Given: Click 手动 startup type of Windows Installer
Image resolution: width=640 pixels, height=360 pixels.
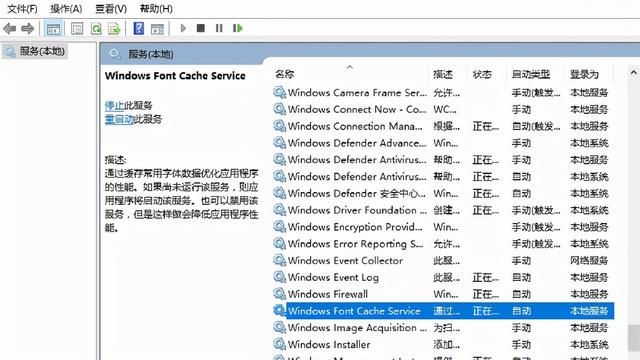Looking at the screenshot, I should [x=521, y=344].
